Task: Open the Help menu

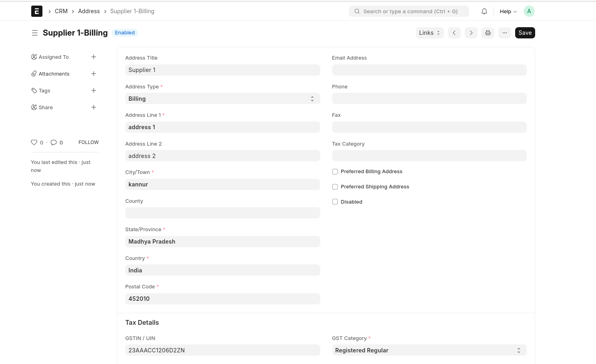Action: [508, 11]
